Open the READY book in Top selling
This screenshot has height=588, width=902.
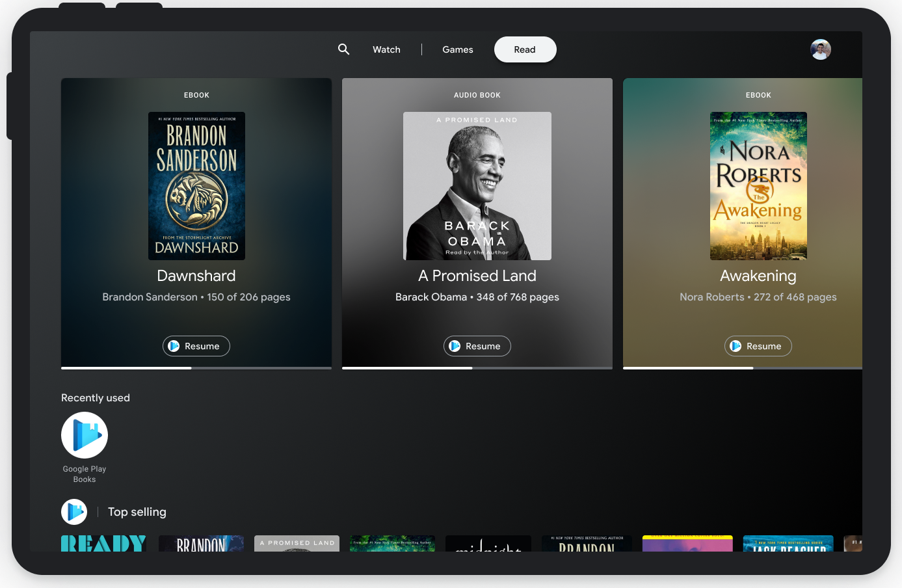(103, 543)
